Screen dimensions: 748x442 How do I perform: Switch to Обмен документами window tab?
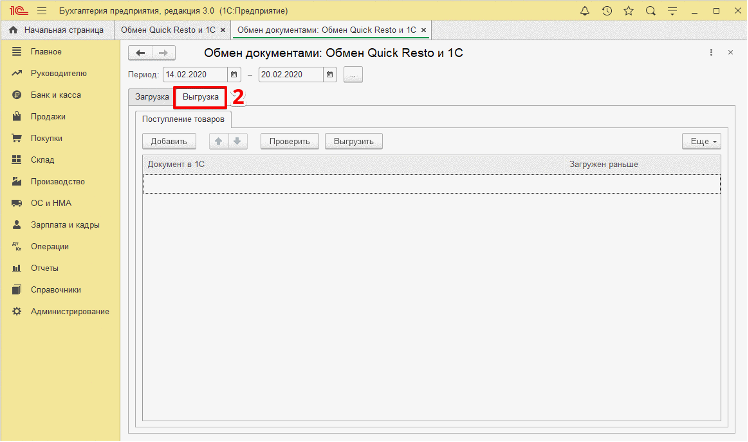[x=327, y=30]
